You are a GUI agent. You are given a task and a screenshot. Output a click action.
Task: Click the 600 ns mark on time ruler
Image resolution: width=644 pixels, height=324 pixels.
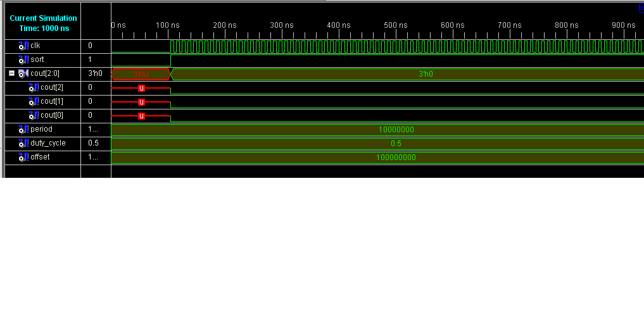[x=453, y=25]
